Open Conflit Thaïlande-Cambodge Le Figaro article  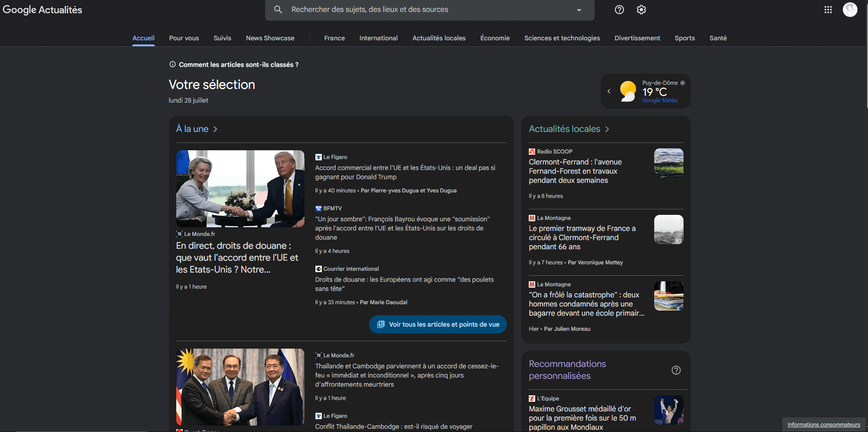[x=394, y=427]
